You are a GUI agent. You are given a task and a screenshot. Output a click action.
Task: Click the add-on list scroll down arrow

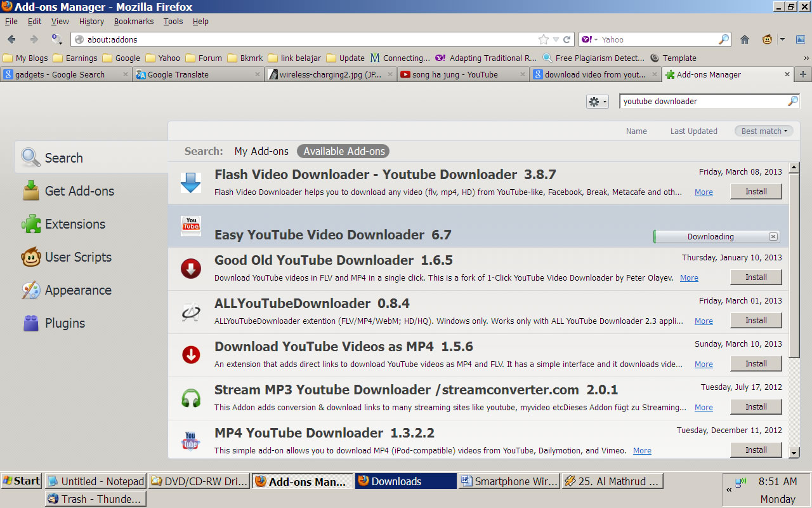794,453
